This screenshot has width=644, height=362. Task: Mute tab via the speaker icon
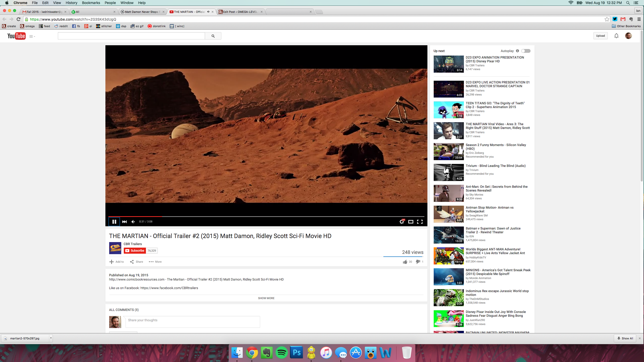click(x=208, y=12)
